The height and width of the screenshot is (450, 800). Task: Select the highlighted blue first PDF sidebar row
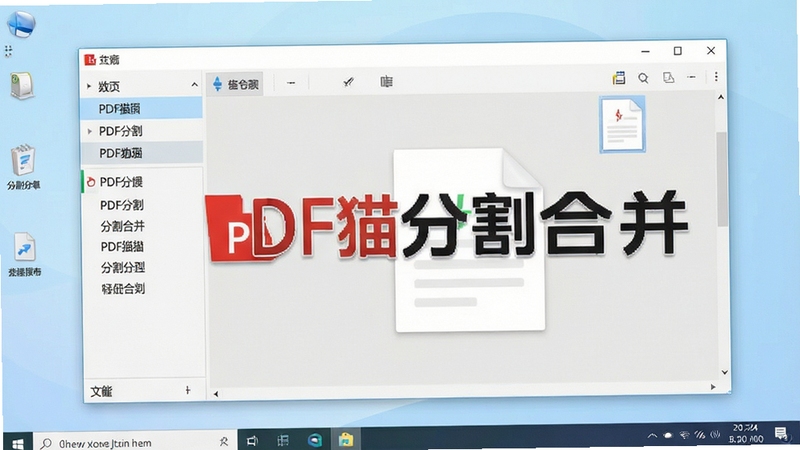click(x=142, y=108)
